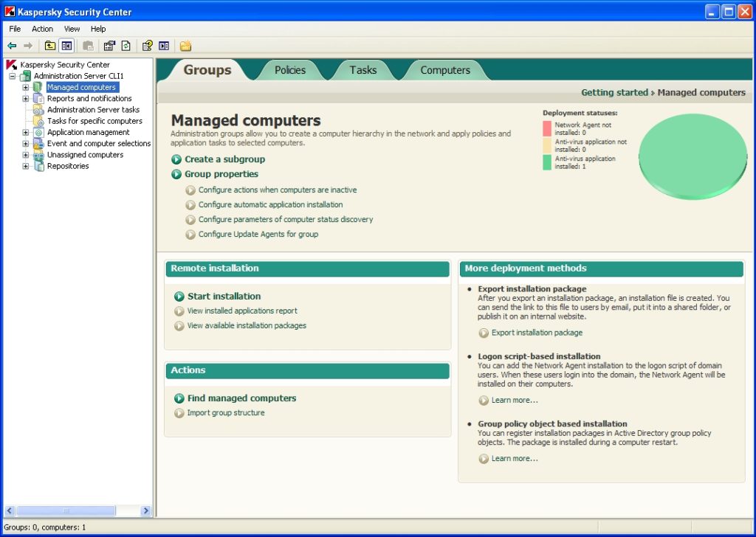The image size is (756, 537).
Task: Click the Reports and notifications tree icon
Action: click(38, 98)
